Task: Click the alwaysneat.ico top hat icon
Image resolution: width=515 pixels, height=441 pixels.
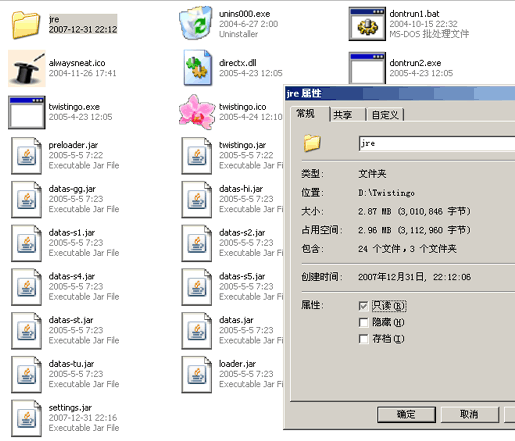Action: (27, 68)
